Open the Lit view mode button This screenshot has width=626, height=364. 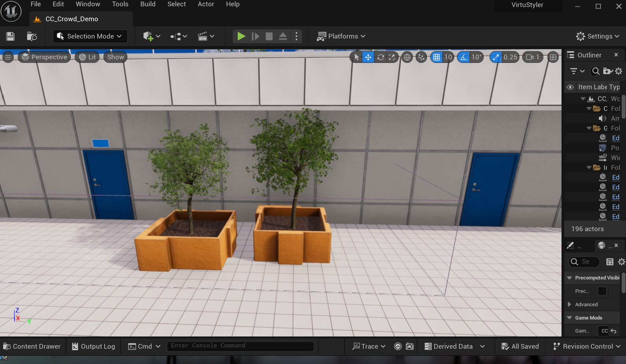(87, 57)
